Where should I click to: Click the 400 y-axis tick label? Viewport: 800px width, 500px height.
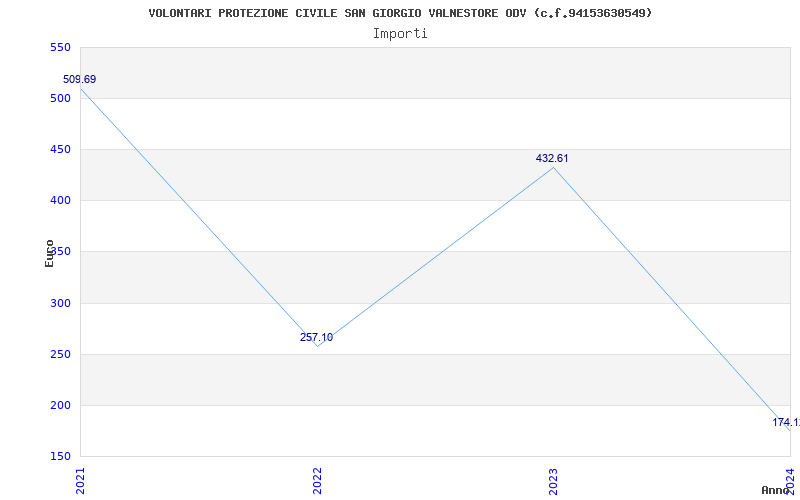(x=60, y=201)
